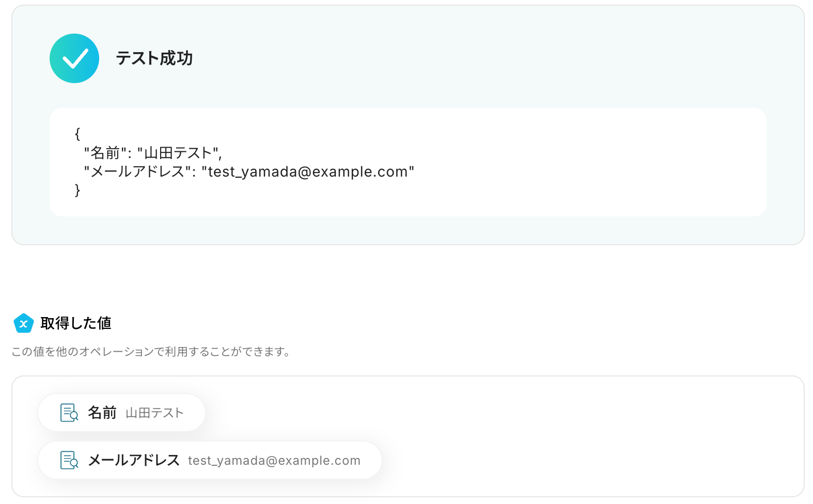Click the green test success checkmark icon
This screenshot has height=504, width=813.
(74, 58)
